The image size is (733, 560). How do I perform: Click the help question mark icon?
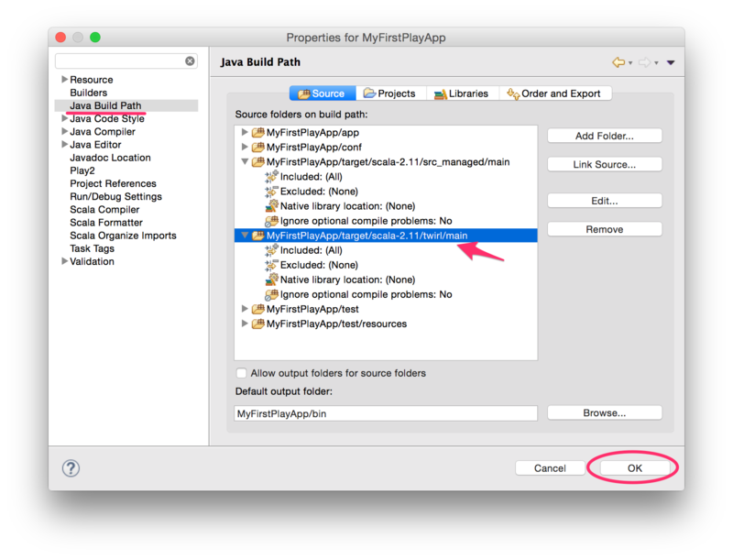71,467
